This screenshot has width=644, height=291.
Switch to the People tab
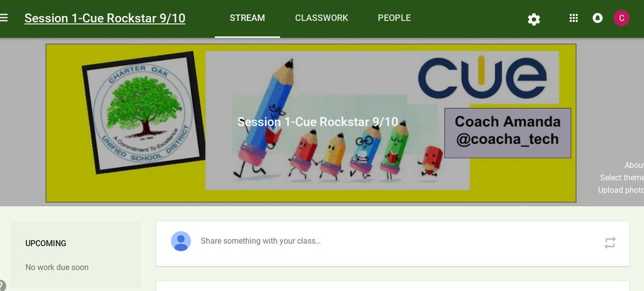(394, 18)
